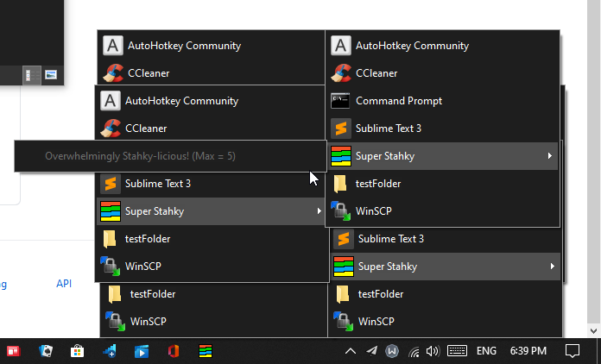This screenshot has width=601, height=364.
Task: Launch WinSCP in the rear lower-left menu
Action: (x=214, y=322)
